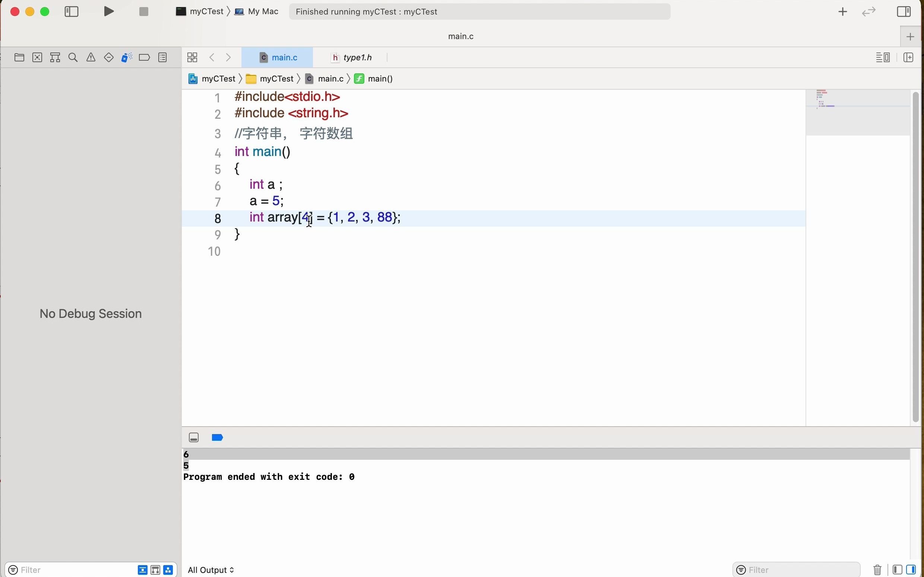The width and height of the screenshot is (924, 577).
Task: Toggle the left navigator sidebar
Action: 72,12
